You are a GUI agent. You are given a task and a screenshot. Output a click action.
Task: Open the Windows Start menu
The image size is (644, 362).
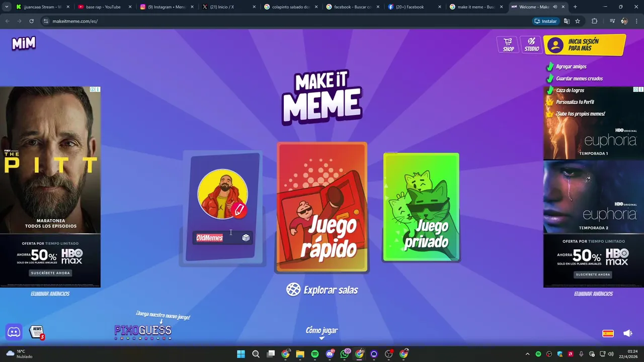(240, 354)
